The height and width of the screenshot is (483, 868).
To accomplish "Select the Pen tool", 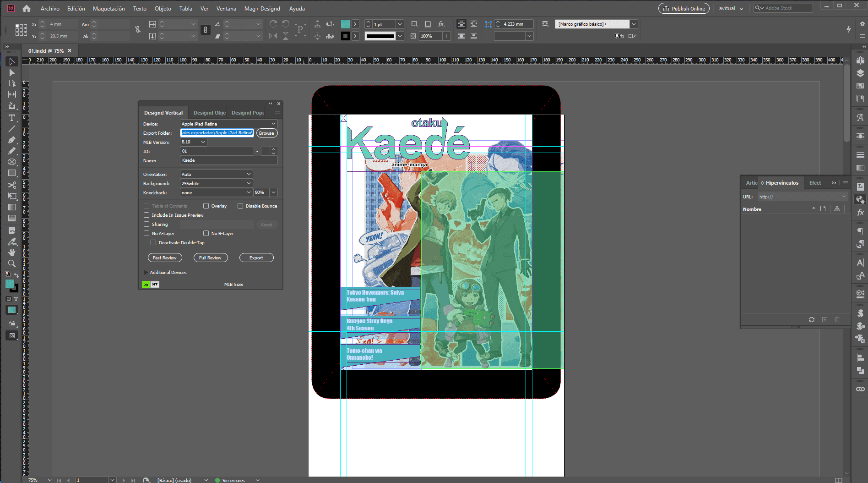I will [x=12, y=140].
